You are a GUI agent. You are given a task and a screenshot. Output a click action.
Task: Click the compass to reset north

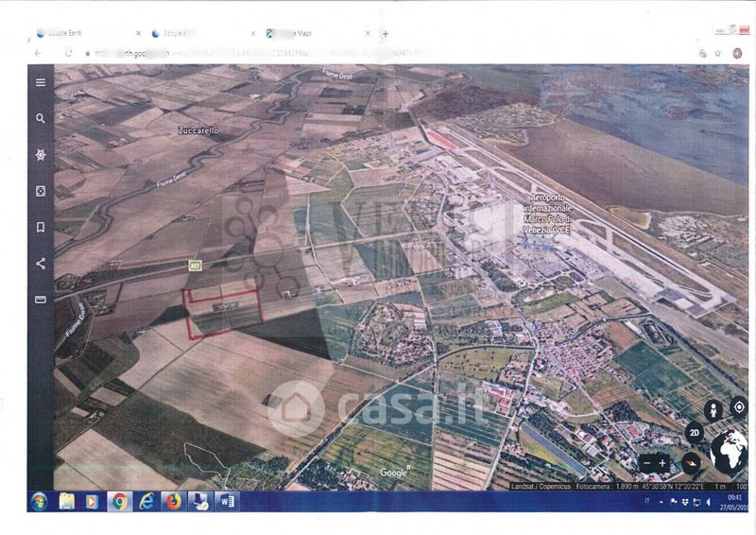click(x=692, y=462)
